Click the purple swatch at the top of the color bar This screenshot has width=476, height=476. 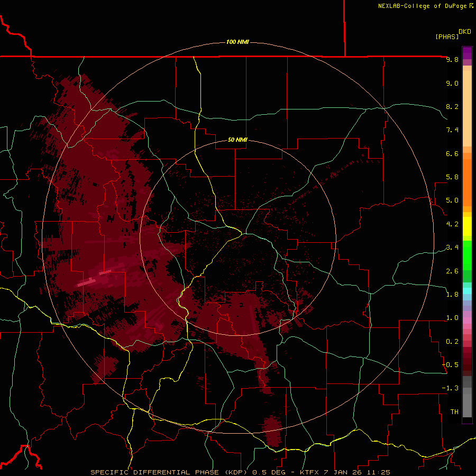point(467,53)
